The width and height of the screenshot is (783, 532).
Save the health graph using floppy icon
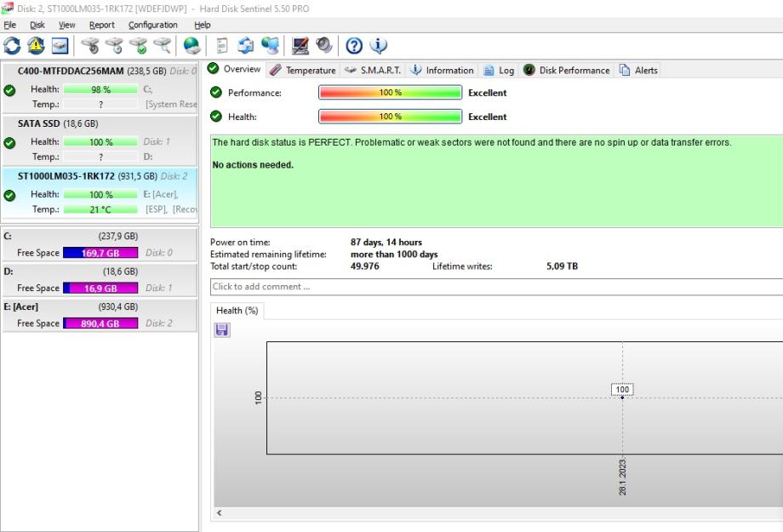click(222, 329)
